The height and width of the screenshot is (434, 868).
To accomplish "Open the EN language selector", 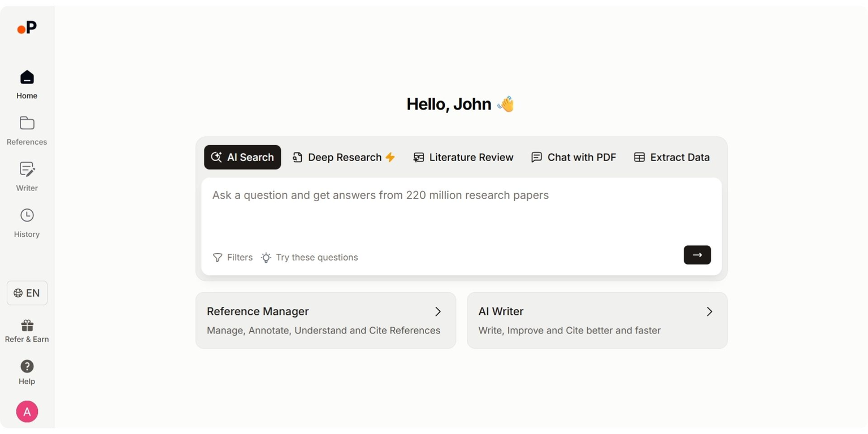I will point(27,293).
